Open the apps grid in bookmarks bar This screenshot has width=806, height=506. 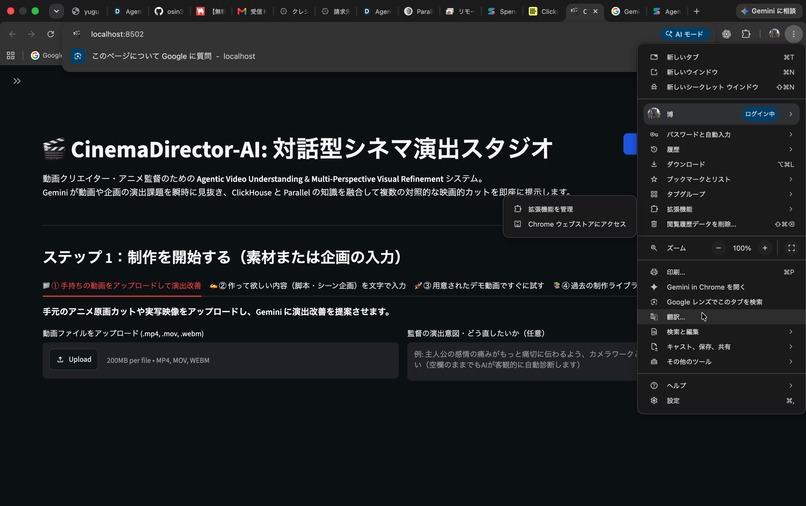coord(11,56)
